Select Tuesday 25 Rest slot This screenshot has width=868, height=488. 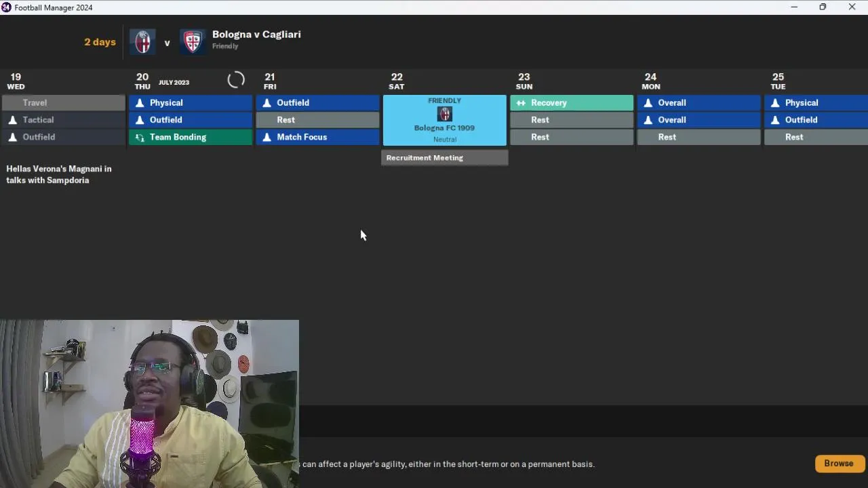pos(816,137)
